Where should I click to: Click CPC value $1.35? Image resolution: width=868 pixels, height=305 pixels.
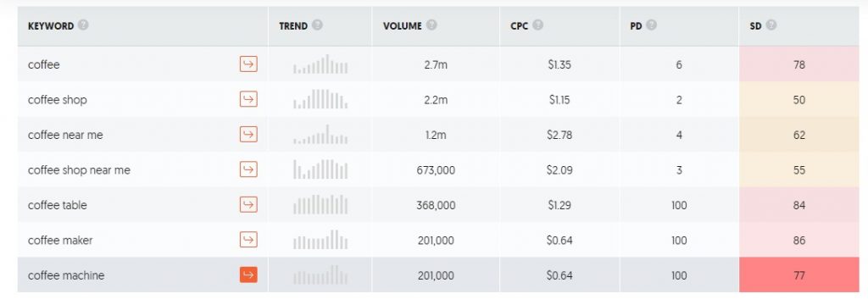[x=559, y=64]
